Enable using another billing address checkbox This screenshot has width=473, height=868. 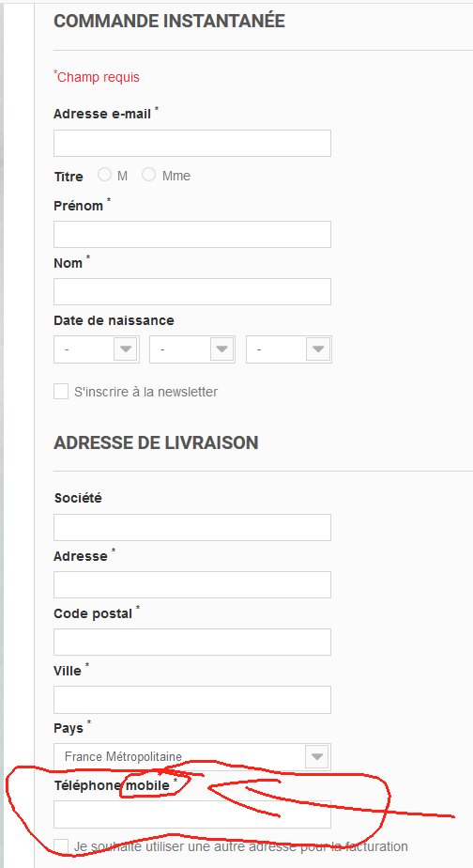pyautogui.click(x=61, y=846)
